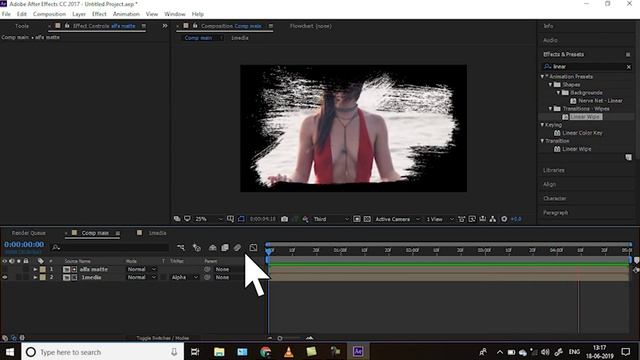
Task: Open the comp flowchart icon in viewer
Action: tap(493, 219)
